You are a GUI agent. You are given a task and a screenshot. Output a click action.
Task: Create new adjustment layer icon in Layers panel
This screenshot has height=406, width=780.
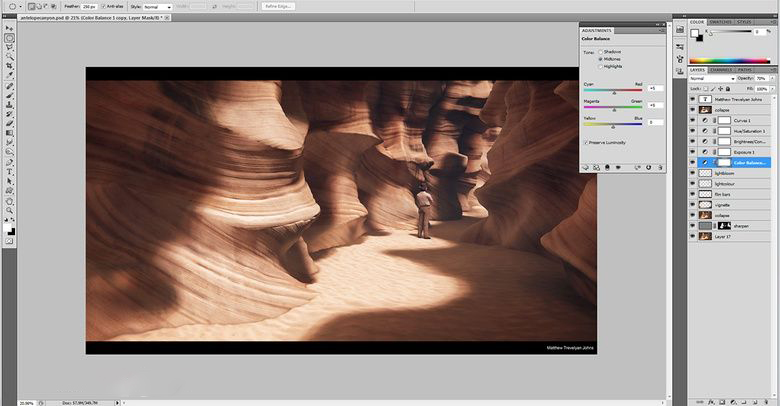[x=733, y=401]
